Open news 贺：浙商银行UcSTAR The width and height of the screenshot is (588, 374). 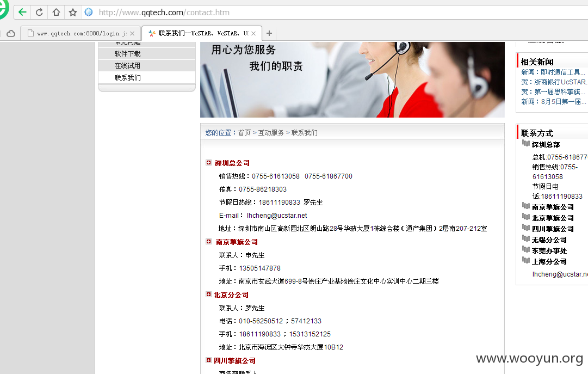(x=554, y=82)
